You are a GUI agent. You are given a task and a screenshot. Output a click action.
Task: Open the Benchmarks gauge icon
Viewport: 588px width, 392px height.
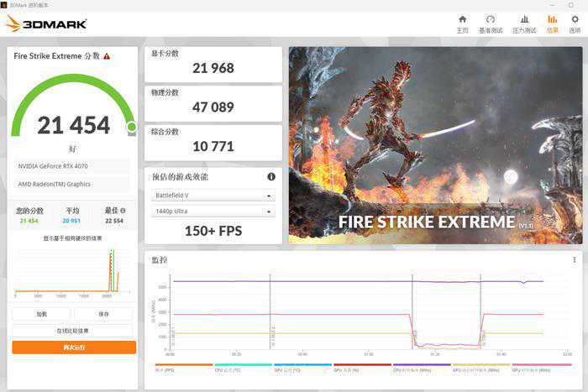[x=491, y=22]
